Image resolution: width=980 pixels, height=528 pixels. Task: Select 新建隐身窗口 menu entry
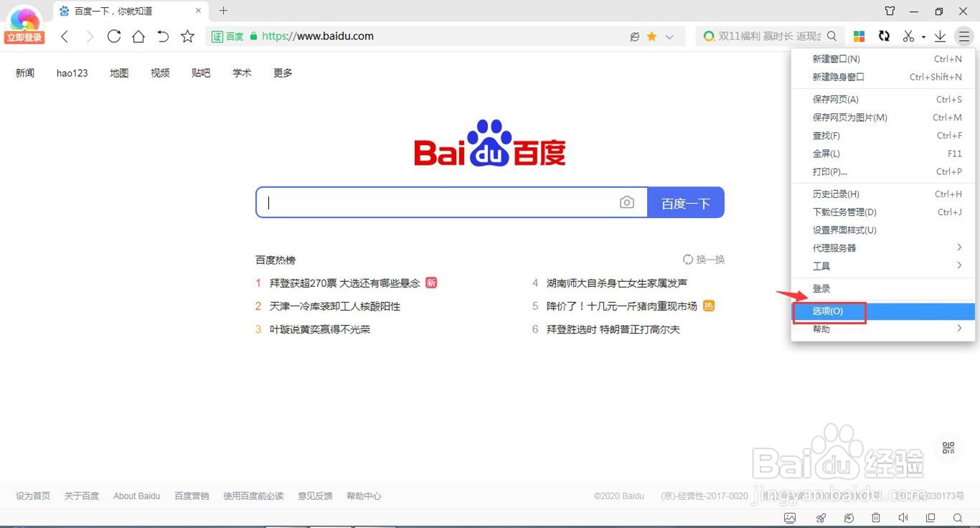tap(883, 77)
